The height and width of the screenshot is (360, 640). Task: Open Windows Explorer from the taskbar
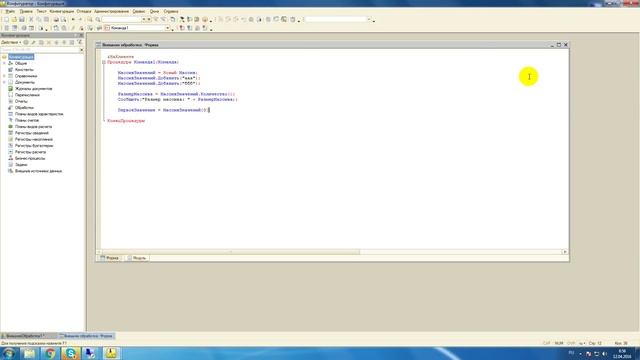click(x=29, y=353)
